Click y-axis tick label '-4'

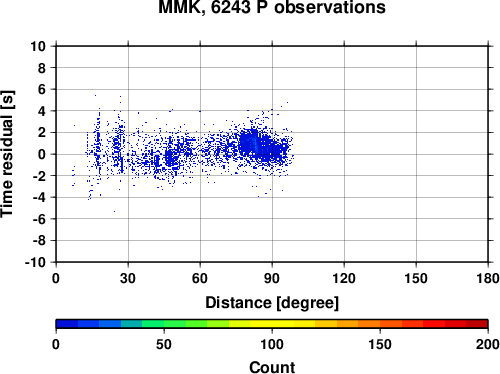[x=39, y=198]
